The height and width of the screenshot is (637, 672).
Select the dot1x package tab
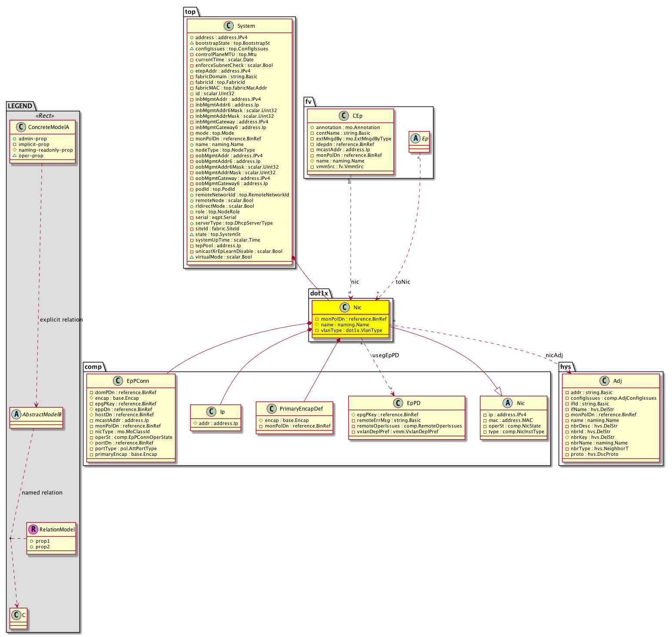click(319, 293)
